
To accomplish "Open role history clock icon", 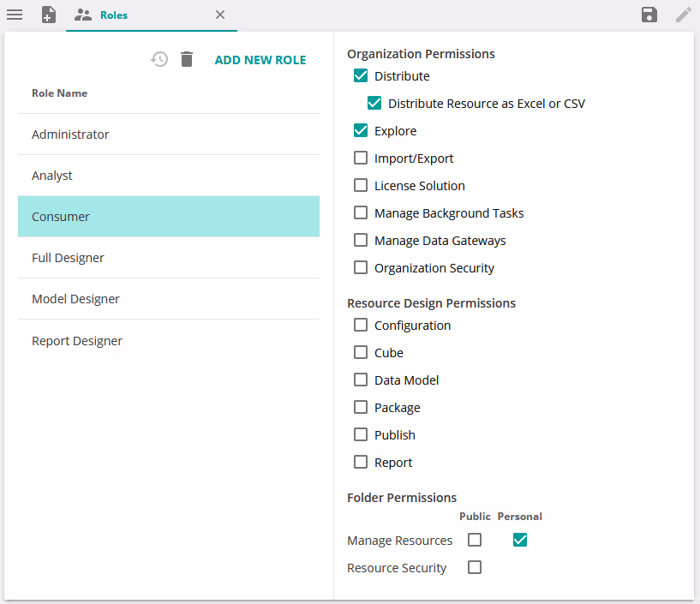I will 159,59.
